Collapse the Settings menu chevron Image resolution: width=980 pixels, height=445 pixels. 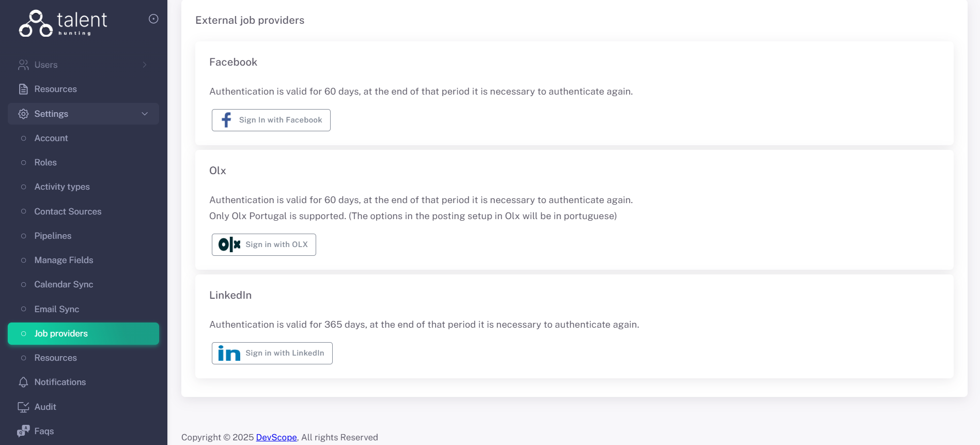pyautogui.click(x=145, y=114)
